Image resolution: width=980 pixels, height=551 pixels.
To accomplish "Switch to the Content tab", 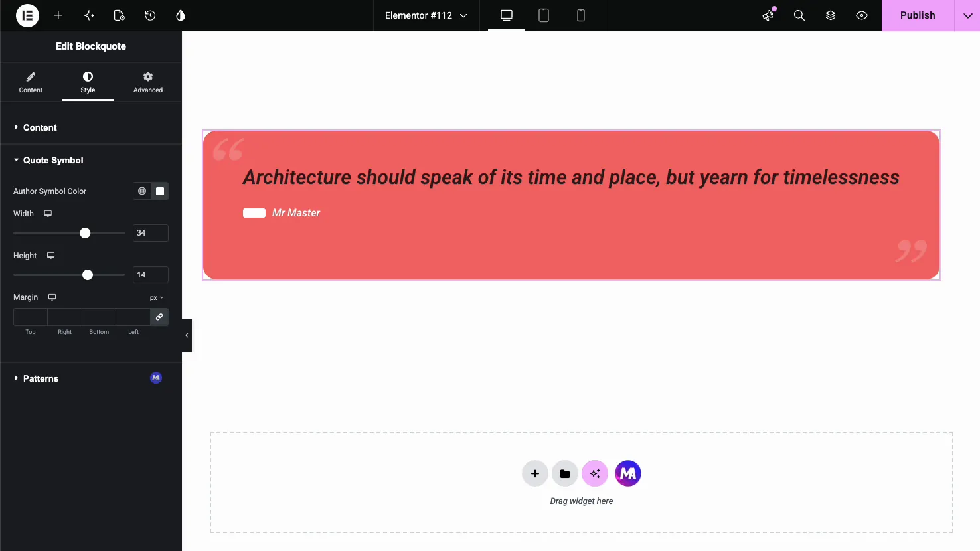I will click(x=31, y=82).
